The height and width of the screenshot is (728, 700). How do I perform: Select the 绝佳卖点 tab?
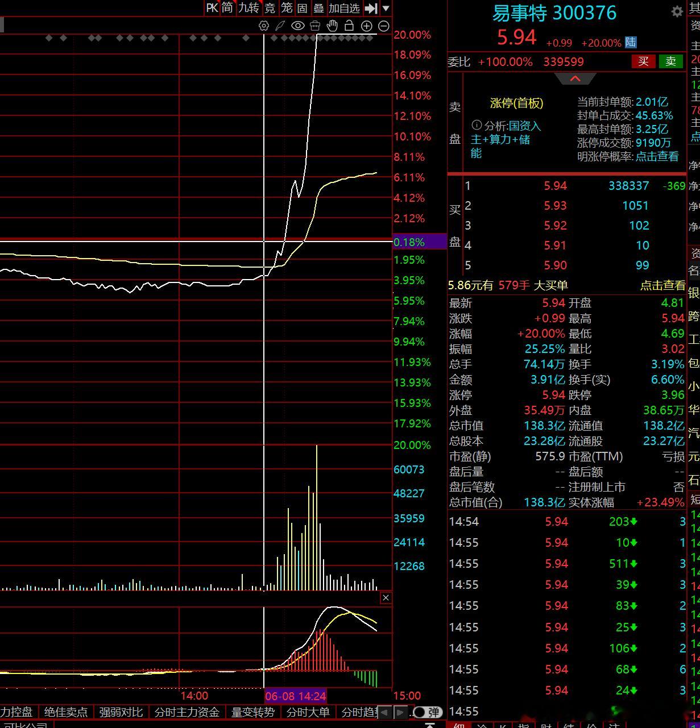click(x=66, y=712)
